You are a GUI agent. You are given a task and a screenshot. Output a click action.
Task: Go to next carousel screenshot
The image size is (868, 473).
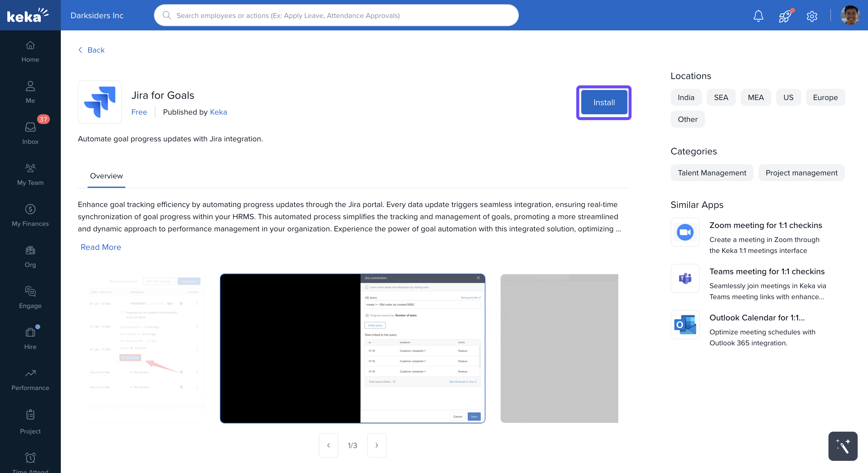pos(377,445)
